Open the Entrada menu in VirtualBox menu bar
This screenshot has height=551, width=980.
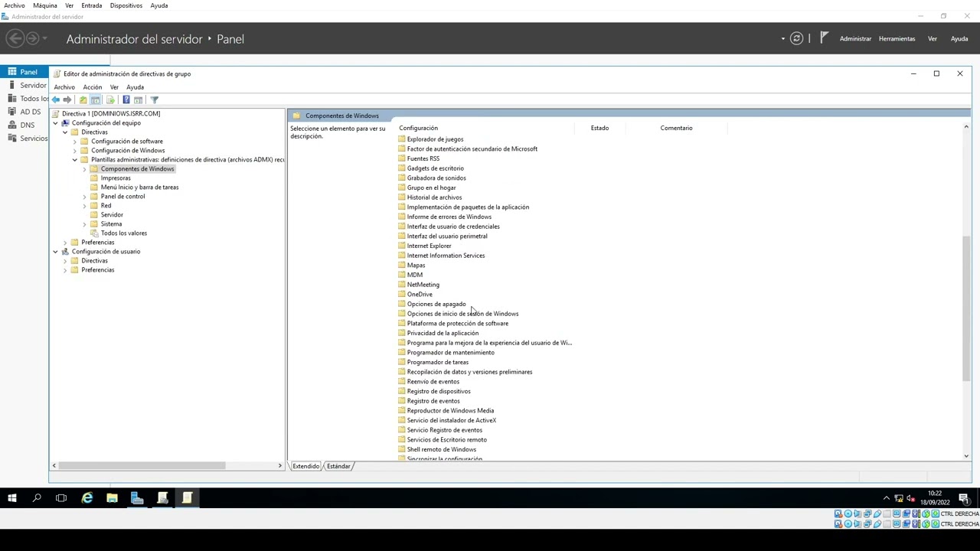coord(91,5)
